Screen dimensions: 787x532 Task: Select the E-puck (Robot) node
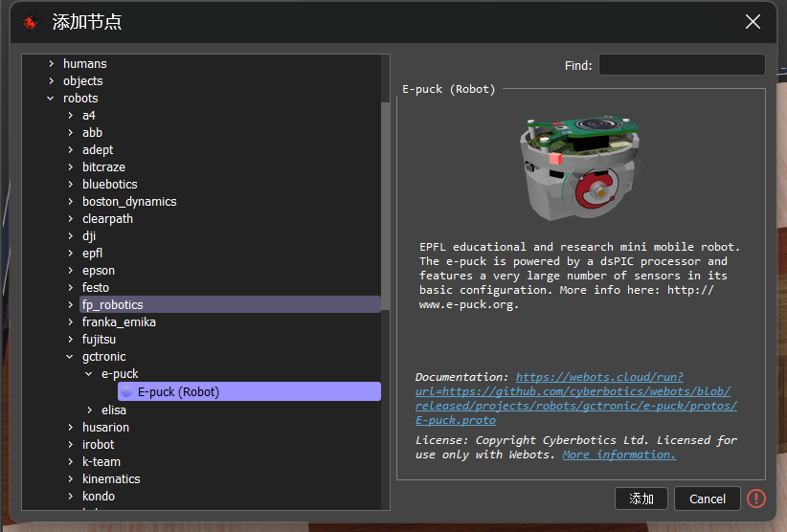click(x=249, y=391)
